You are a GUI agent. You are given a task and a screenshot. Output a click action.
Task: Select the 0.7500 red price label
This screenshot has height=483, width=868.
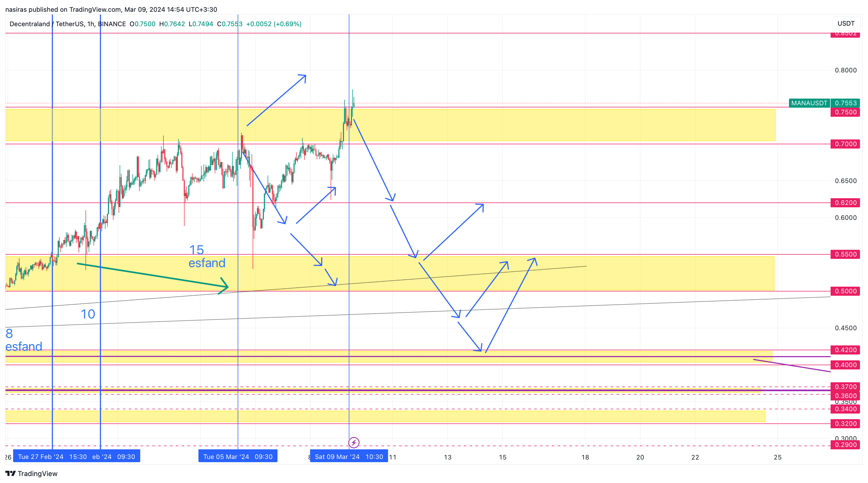click(x=845, y=112)
